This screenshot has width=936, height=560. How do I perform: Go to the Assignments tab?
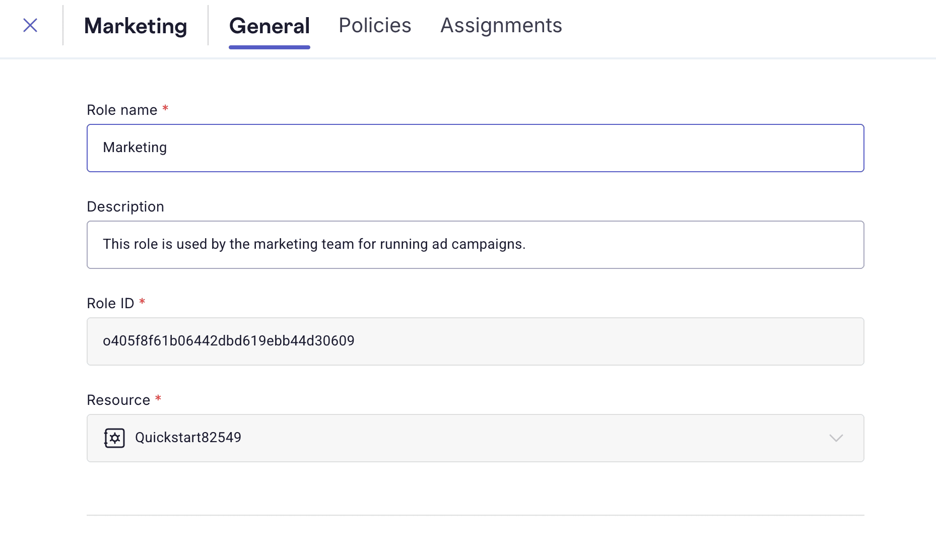click(501, 26)
